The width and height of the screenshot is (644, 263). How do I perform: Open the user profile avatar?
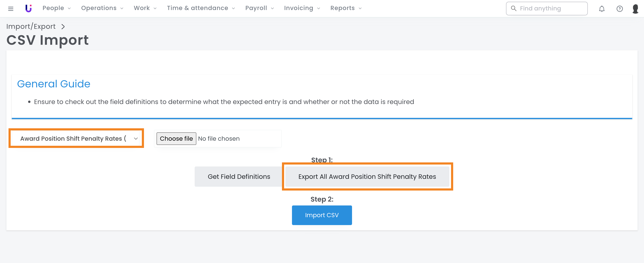(635, 9)
